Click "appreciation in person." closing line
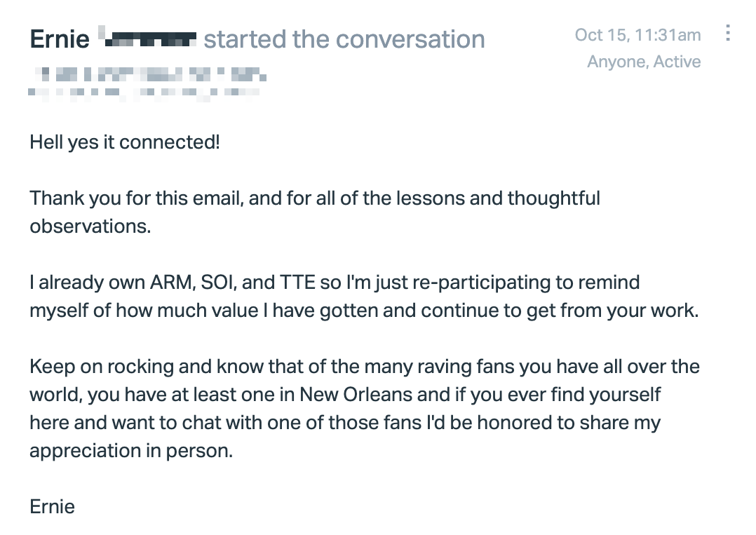 pyautogui.click(x=131, y=451)
